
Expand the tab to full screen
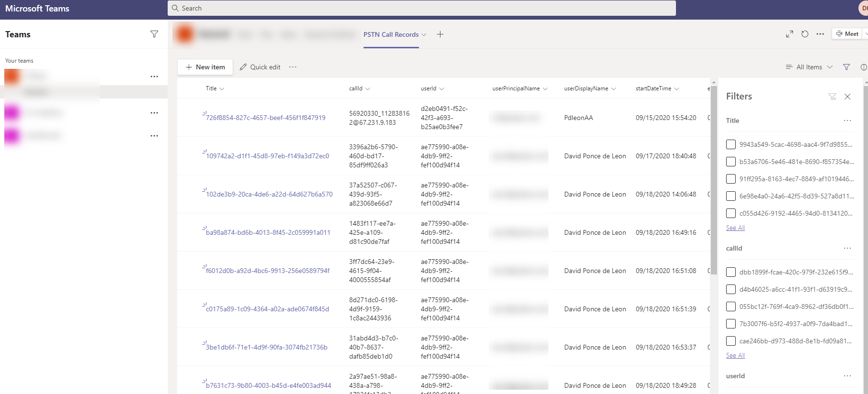coord(790,34)
